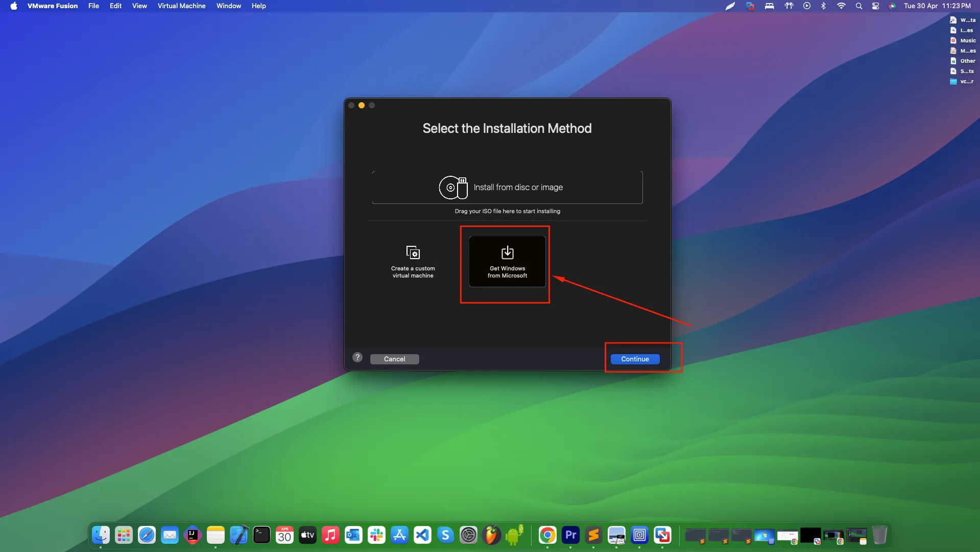Screen dimensions: 980x552
Task: Open Launchpad from the Dock
Action: (124, 535)
